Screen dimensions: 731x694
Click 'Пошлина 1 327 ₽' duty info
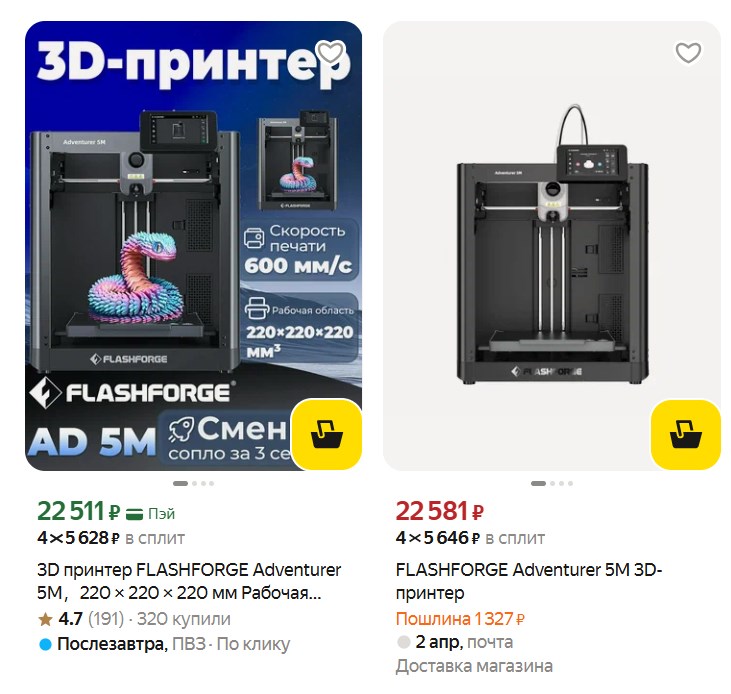[x=460, y=619]
